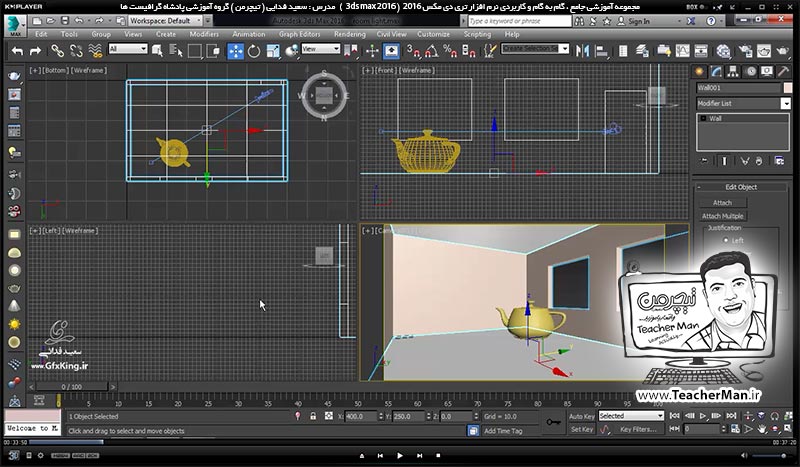The height and width of the screenshot is (467, 800).
Task: Open the Hierarchy command panel tab
Action: click(733, 71)
